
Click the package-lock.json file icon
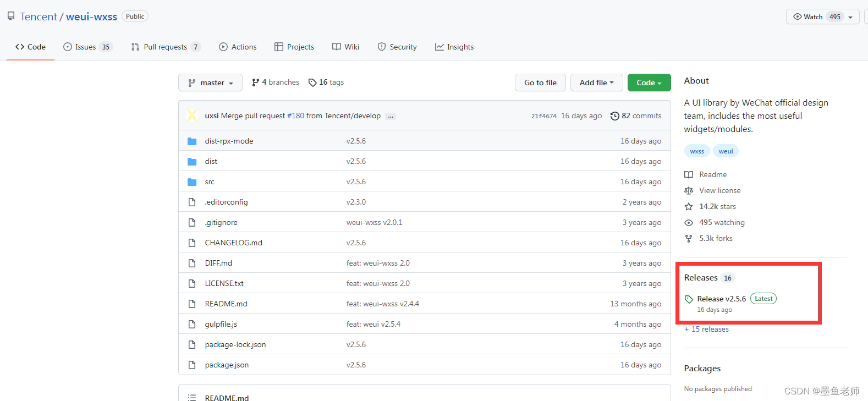point(192,345)
